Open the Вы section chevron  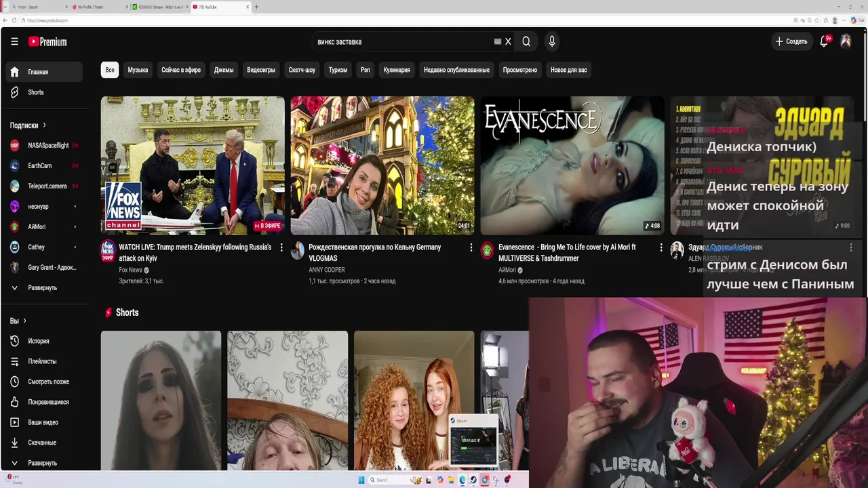(x=24, y=321)
